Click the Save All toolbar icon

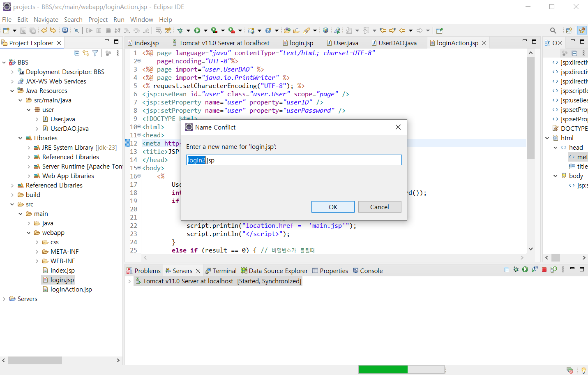point(32,30)
